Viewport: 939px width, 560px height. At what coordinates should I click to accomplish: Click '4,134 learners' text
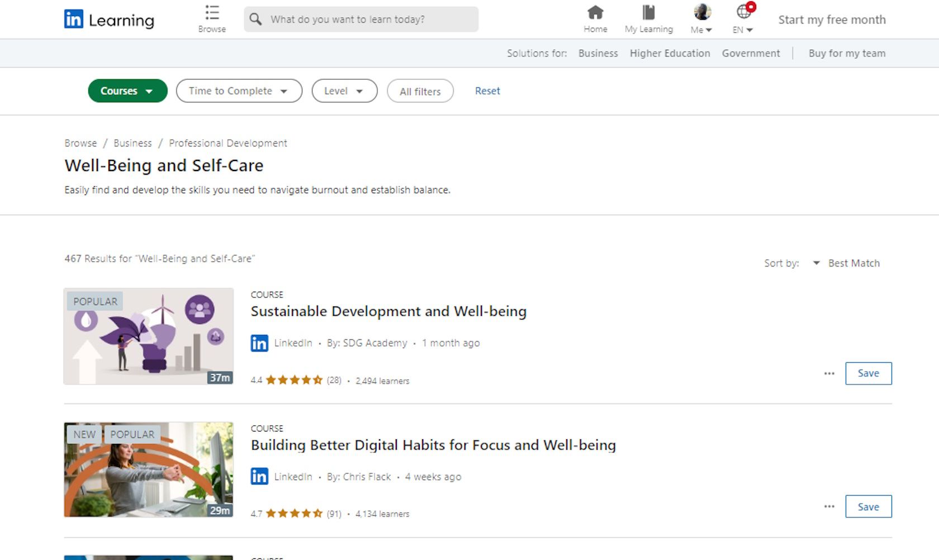point(382,514)
